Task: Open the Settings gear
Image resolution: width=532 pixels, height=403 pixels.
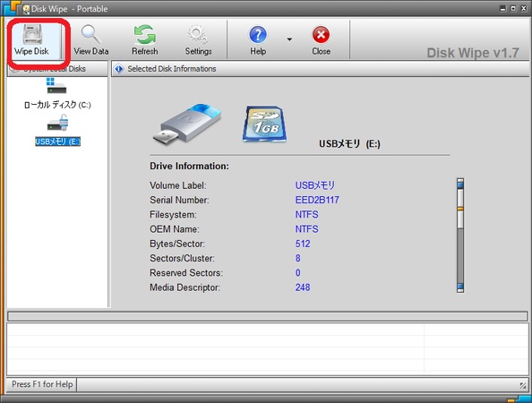Action: [x=198, y=40]
